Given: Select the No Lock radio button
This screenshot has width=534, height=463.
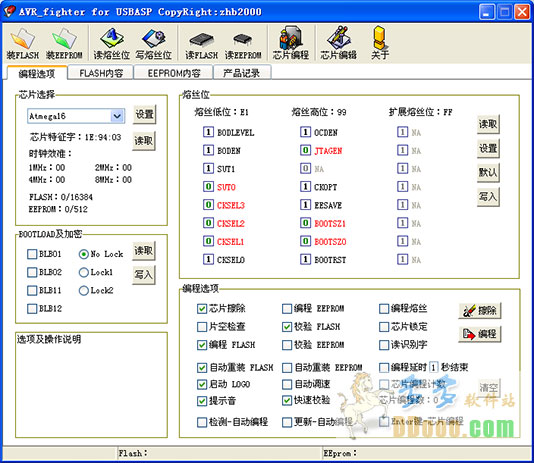Looking at the screenshot, I should coord(83,254).
